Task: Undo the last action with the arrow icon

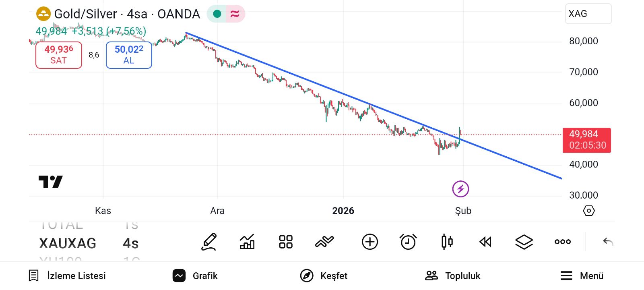Action: pyautogui.click(x=608, y=242)
